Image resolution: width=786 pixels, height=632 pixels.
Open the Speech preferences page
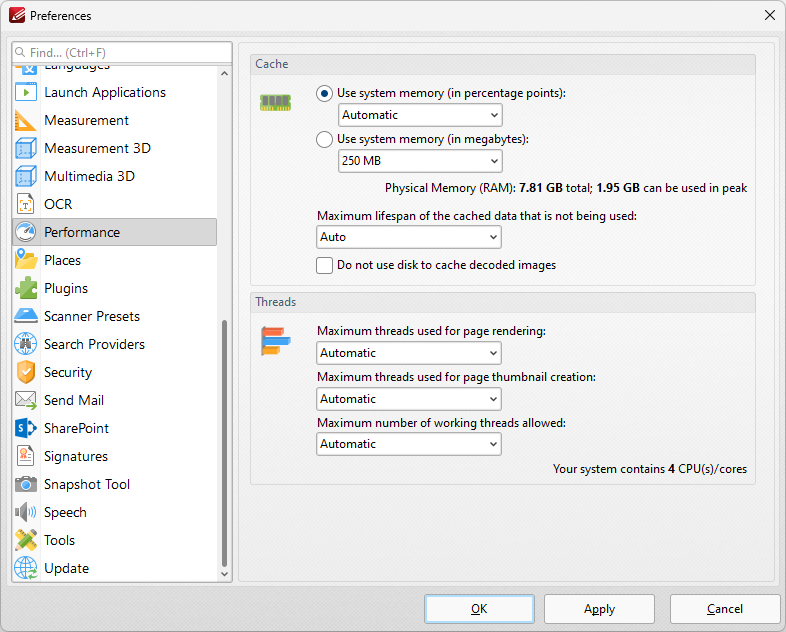tap(115, 512)
